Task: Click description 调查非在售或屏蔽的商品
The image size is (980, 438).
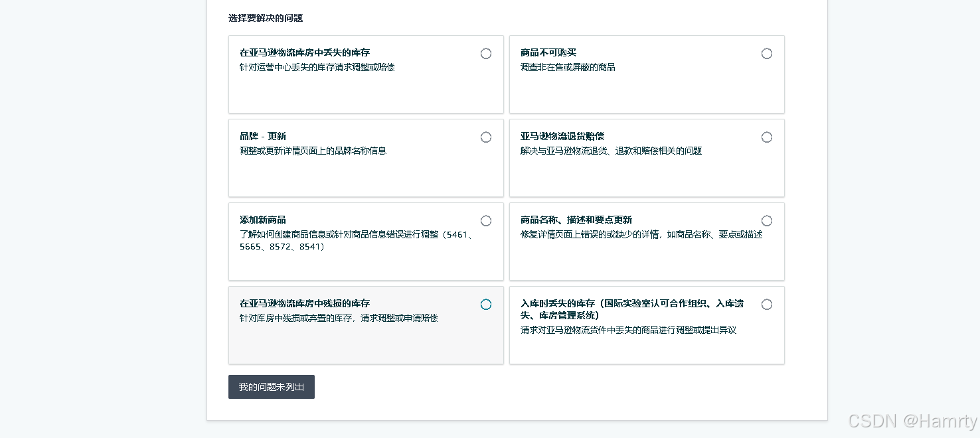Action: tap(568, 67)
